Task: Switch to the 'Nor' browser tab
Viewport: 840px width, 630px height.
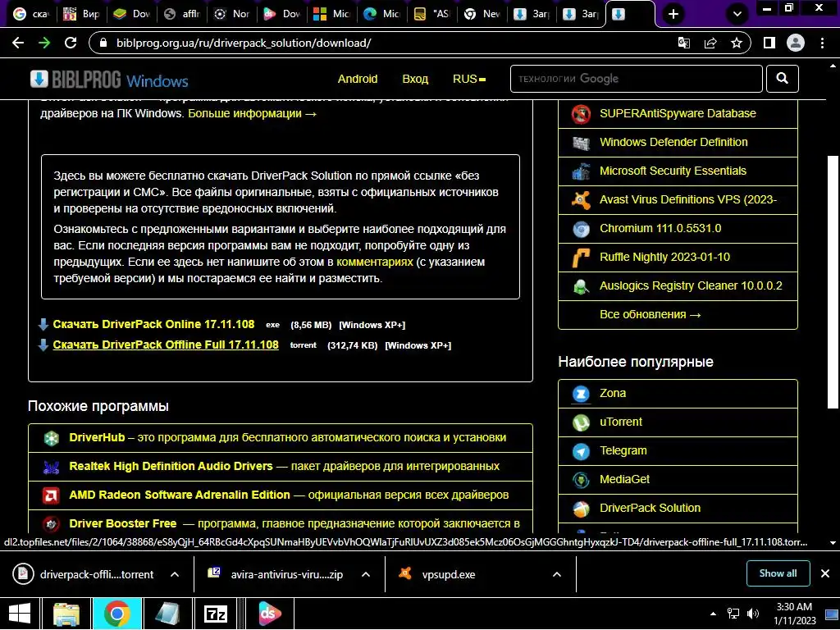Action: 232,14
